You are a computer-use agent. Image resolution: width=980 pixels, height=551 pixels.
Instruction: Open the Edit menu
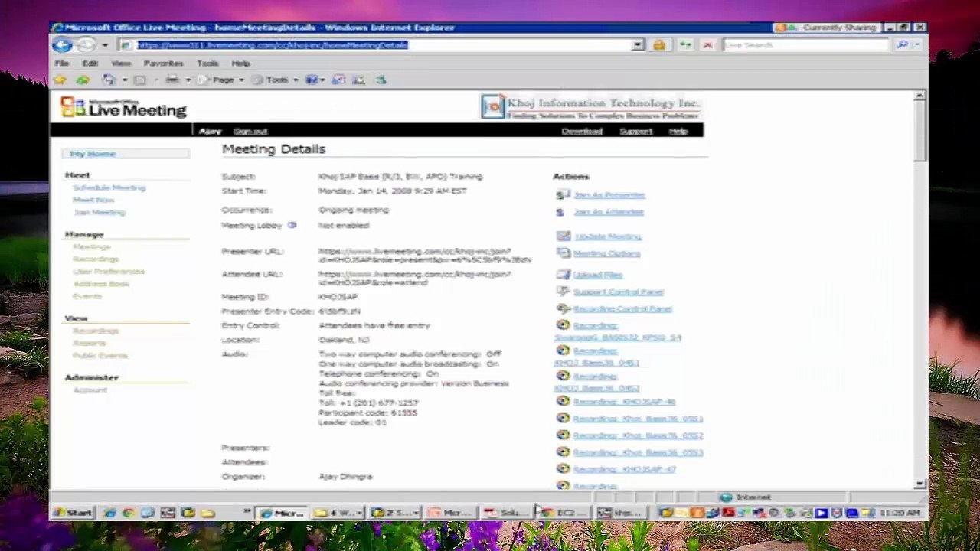tap(90, 64)
